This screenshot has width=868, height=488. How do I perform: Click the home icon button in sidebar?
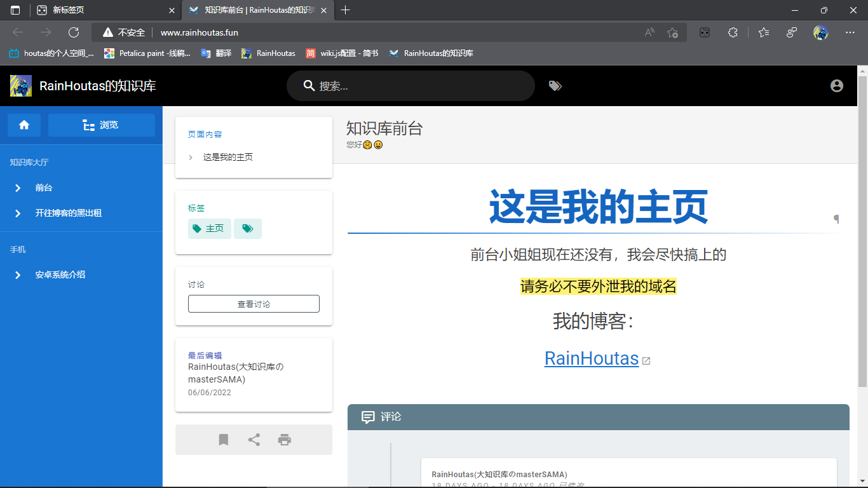24,125
